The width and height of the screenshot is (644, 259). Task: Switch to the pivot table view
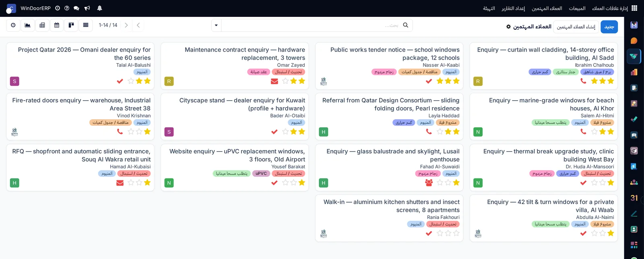(x=42, y=25)
